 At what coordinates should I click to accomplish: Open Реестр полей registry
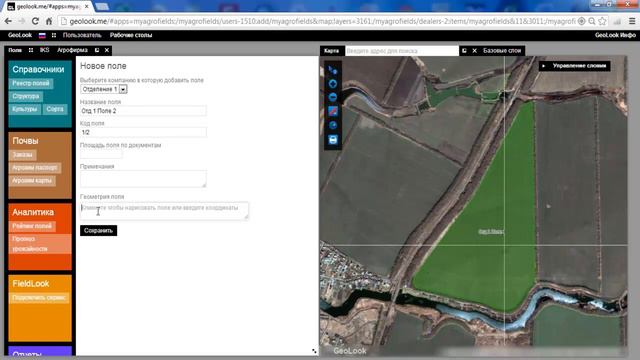click(x=31, y=83)
